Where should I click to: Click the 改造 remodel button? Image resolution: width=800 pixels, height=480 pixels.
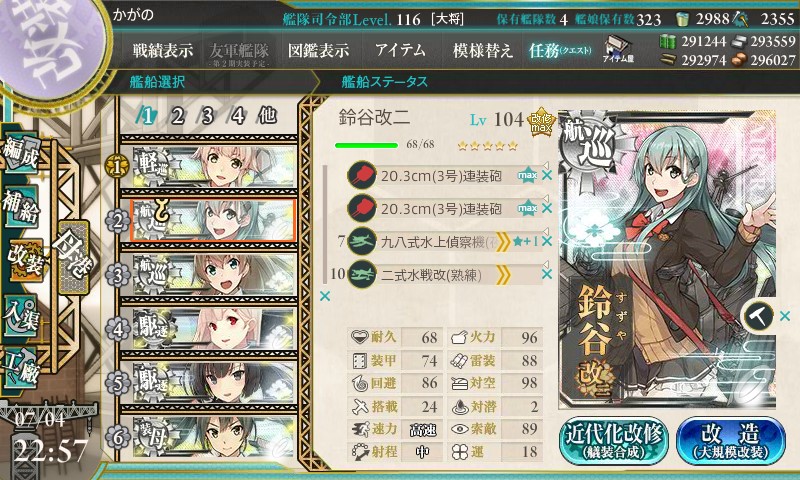731,441
